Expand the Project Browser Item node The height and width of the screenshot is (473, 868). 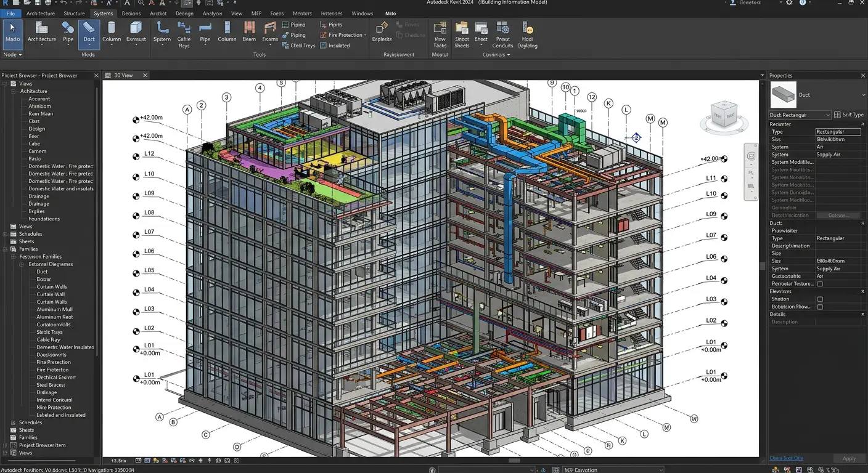(x=6, y=445)
